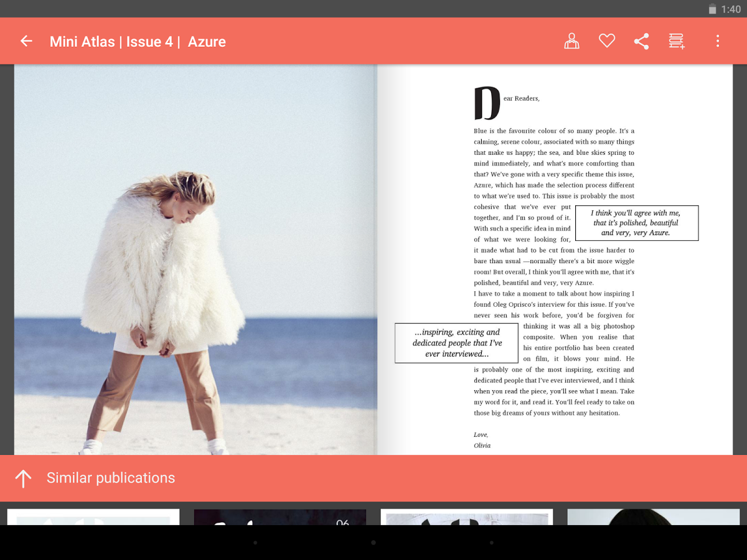
Task: Check the battery status indicator
Action: [x=713, y=9]
